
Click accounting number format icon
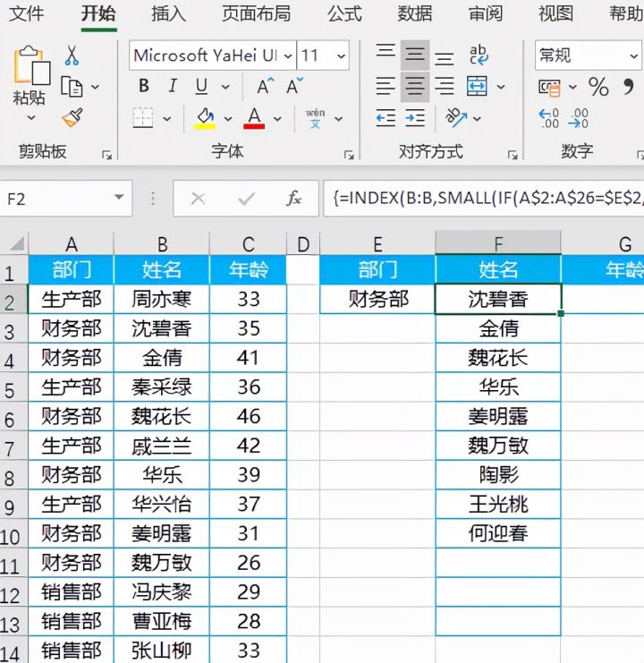pyautogui.click(x=549, y=88)
